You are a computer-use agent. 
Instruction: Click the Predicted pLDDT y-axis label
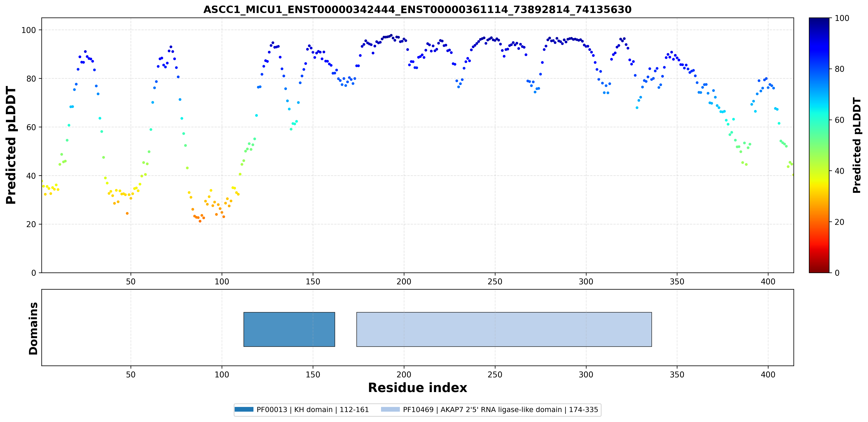point(11,145)
